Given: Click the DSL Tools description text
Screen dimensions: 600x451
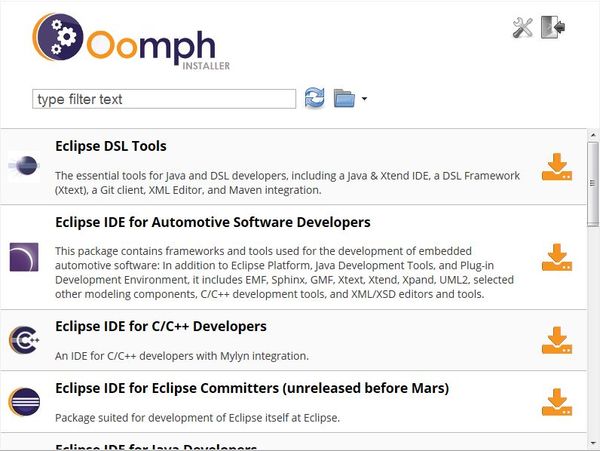Looking at the screenshot, I should coord(287,183).
